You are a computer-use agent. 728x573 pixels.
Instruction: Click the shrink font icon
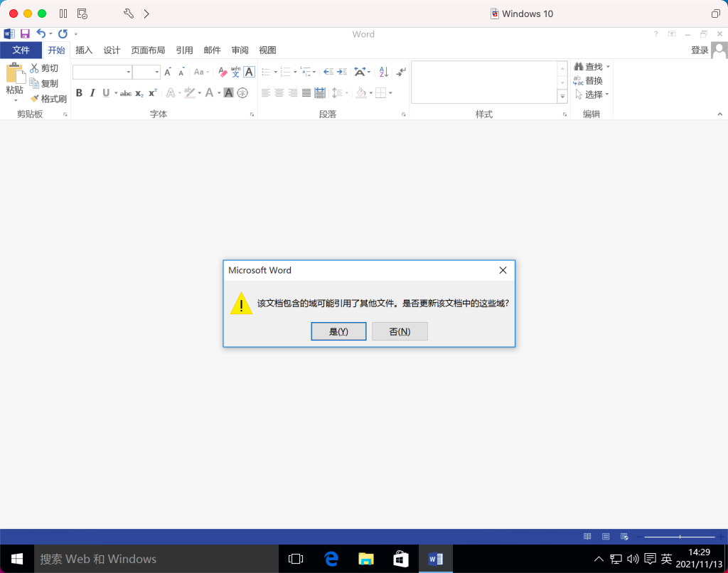coord(181,72)
